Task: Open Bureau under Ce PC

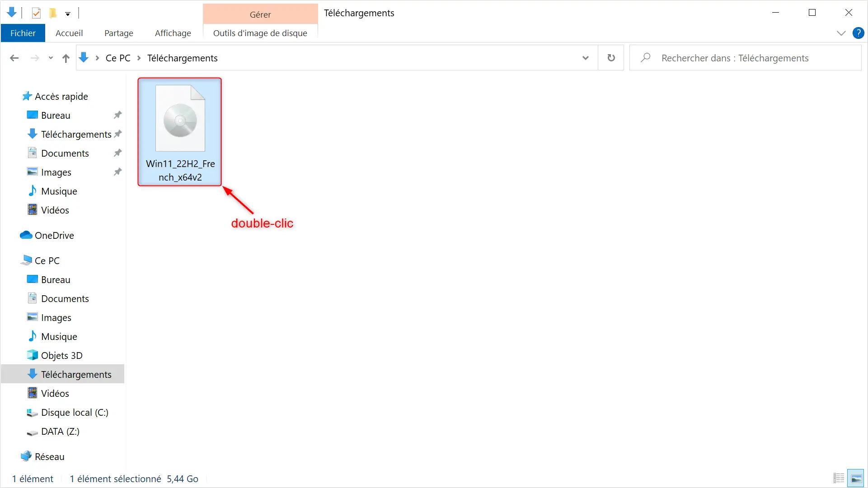Action: point(56,279)
